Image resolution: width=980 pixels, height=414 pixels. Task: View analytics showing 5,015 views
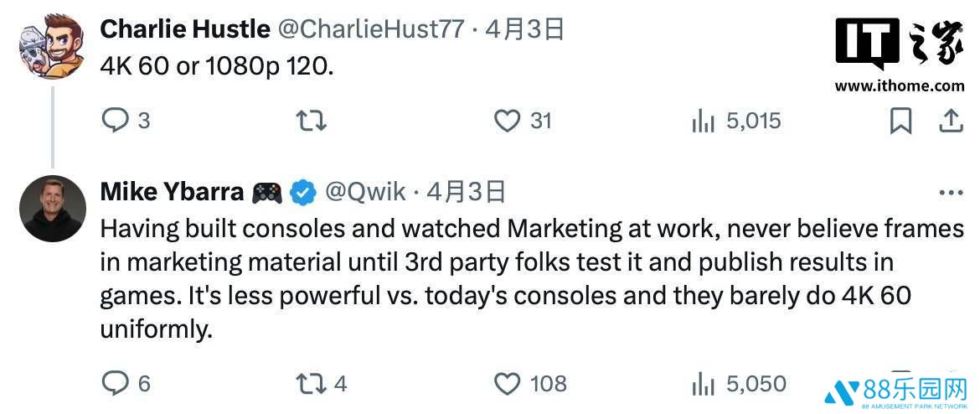[x=702, y=122]
